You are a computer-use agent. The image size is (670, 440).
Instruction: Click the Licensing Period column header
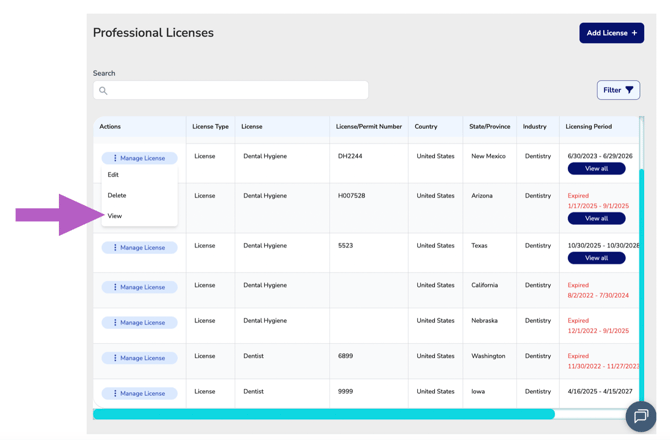pyautogui.click(x=588, y=127)
